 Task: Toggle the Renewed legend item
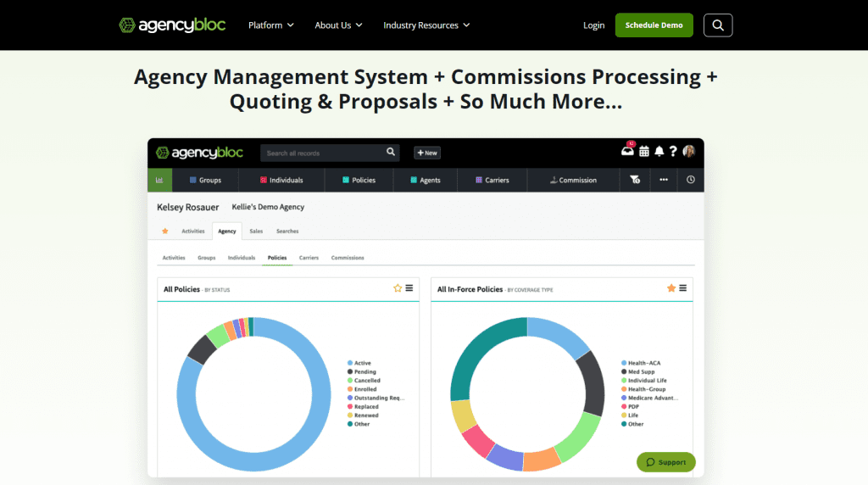click(x=363, y=415)
